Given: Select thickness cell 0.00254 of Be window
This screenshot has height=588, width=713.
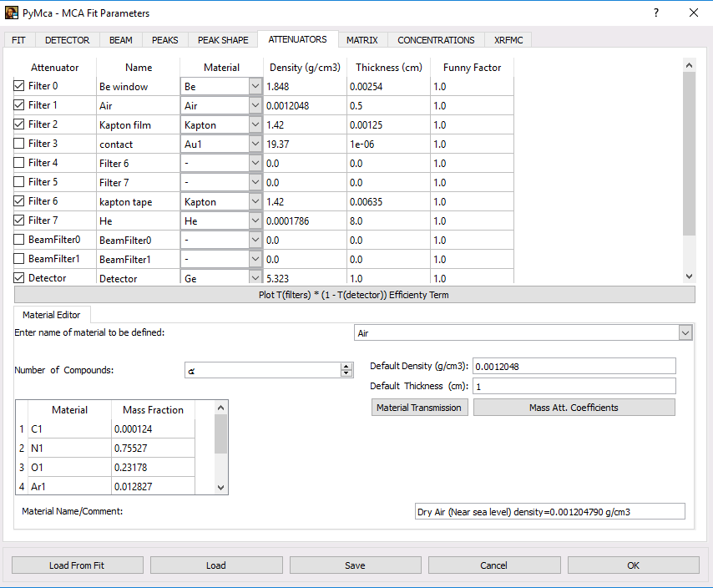Looking at the screenshot, I should pyautogui.click(x=388, y=86).
